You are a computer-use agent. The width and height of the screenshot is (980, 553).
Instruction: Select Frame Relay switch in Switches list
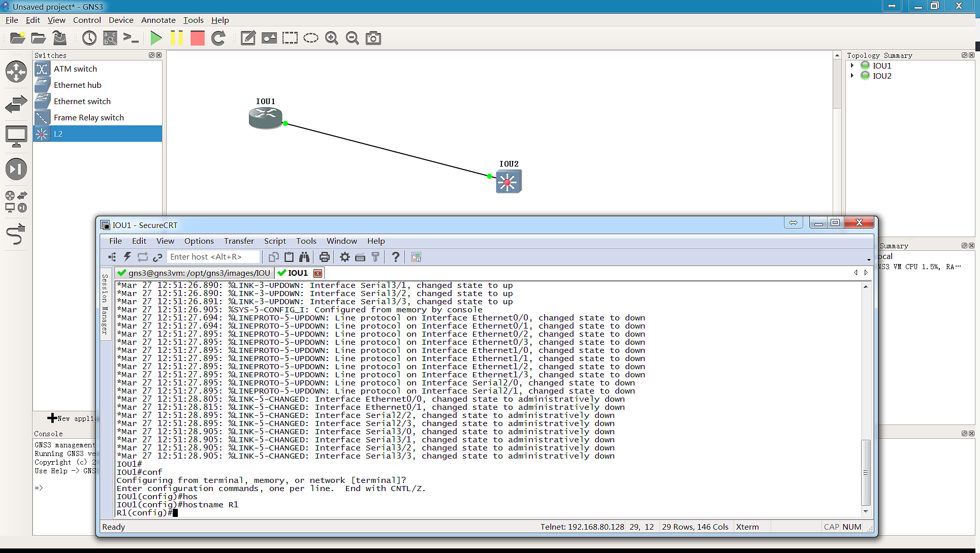click(89, 117)
